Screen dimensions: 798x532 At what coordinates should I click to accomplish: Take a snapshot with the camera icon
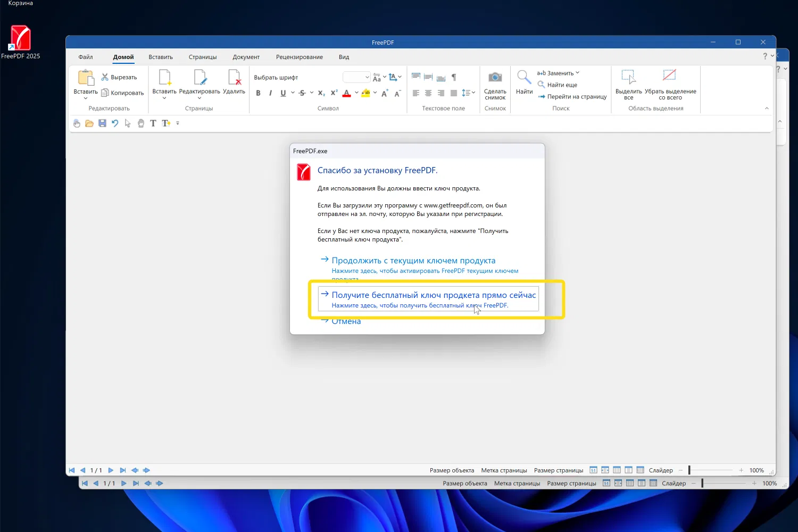pyautogui.click(x=495, y=77)
